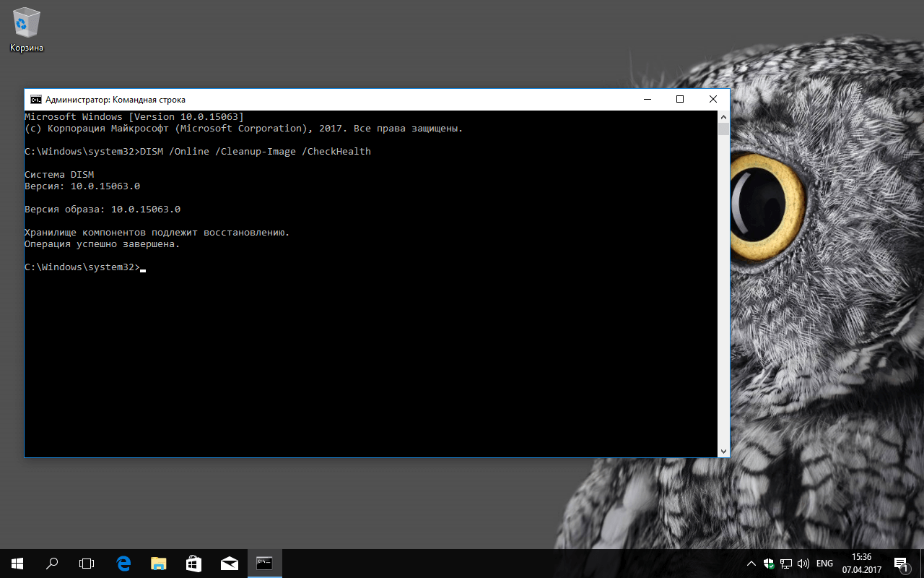Click the Command Prompt title bar system icon
Viewport: 924px width, 578px height.
pos(35,100)
